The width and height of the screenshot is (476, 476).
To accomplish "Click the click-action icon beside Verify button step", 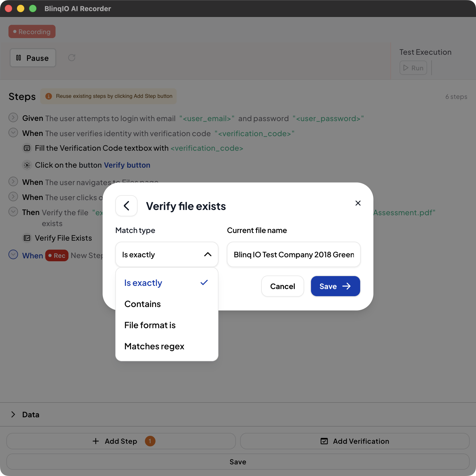I will click(x=27, y=165).
